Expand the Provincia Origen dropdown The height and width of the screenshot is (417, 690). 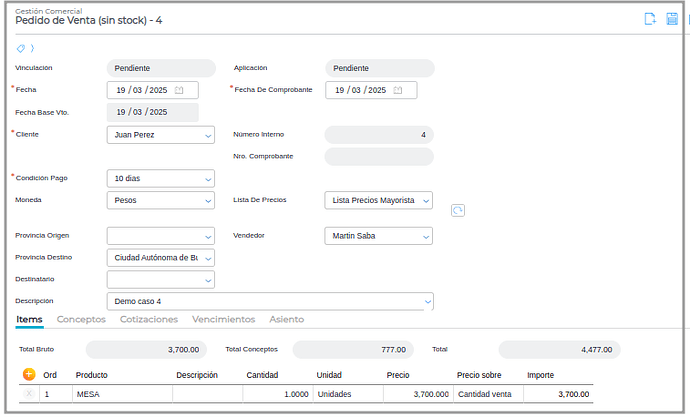coord(208,237)
